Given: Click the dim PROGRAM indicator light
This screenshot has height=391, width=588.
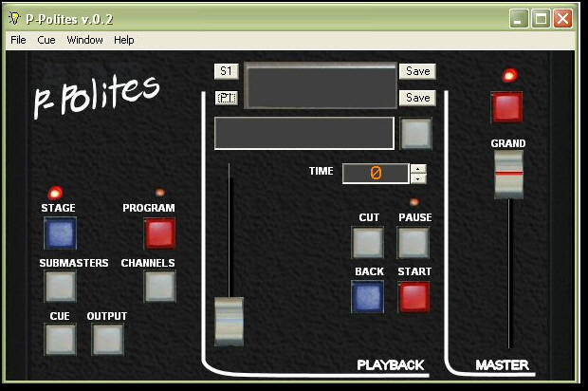Looking at the screenshot, I should tap(160, 193).
